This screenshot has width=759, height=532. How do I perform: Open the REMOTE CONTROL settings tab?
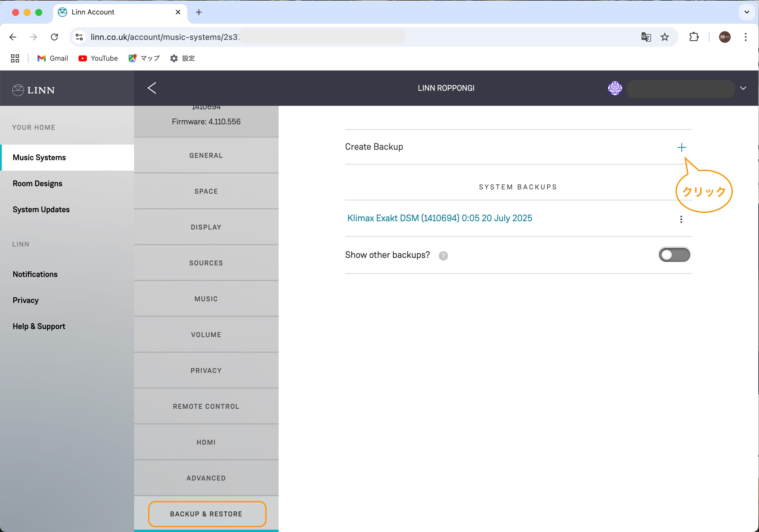(206, 407)
